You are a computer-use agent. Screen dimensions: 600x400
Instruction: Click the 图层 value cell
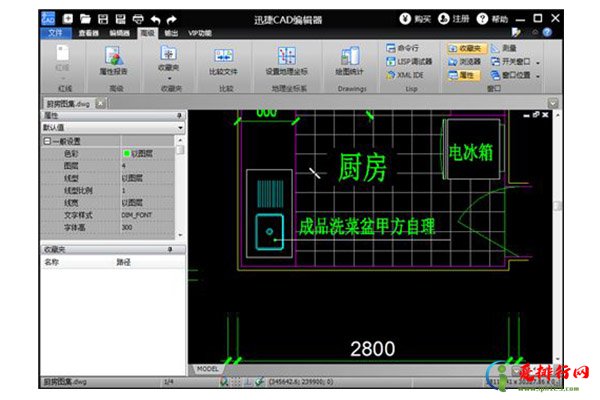pyautogui.click(x=147, y=166)
